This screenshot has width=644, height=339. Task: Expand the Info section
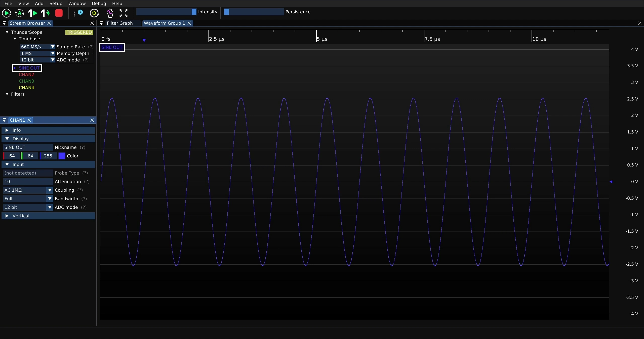(48, 130)
